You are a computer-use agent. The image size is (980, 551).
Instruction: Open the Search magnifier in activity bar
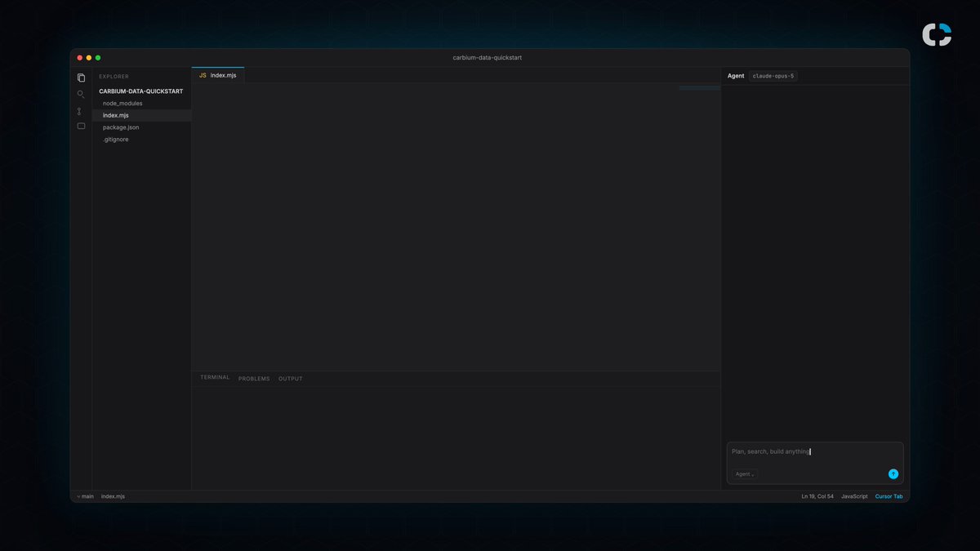pos(81,95)
